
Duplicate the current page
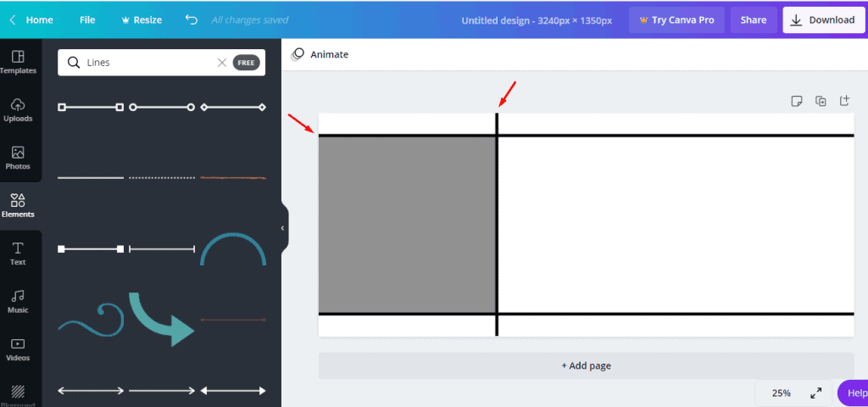pyautogui.click(x=821, y=101)
